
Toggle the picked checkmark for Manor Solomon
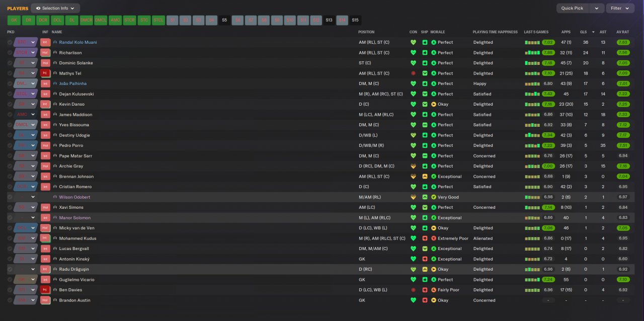point(10,218)
